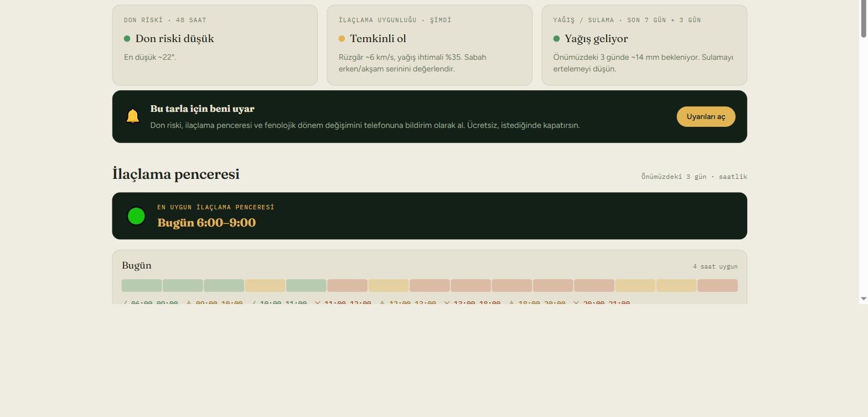The height and width of the screenshot is (417, 868).
Task: Open the "Don riski düşük" card title
Action: tap(175, 39)
